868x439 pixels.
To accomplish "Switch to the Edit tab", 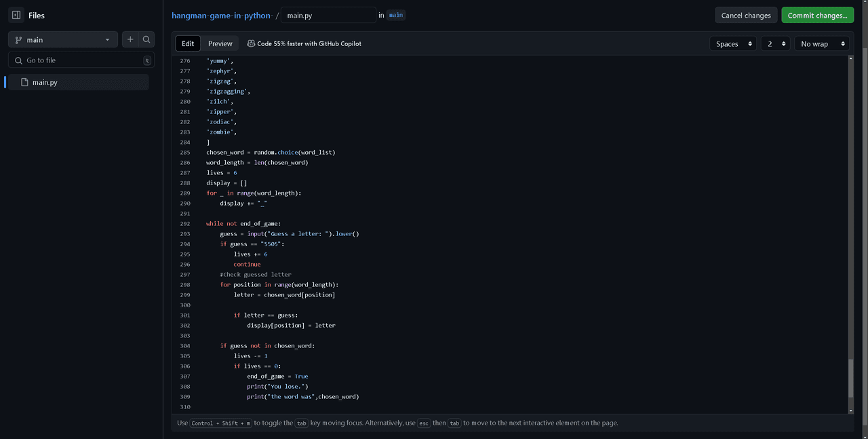I will click(x=188, y=43).
